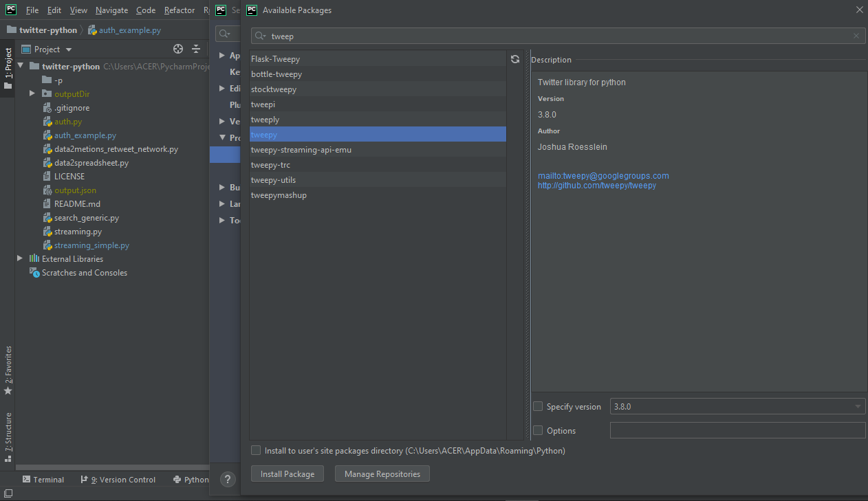
Task: Open the Navigate menu
Action: click(x=111, y=10)
